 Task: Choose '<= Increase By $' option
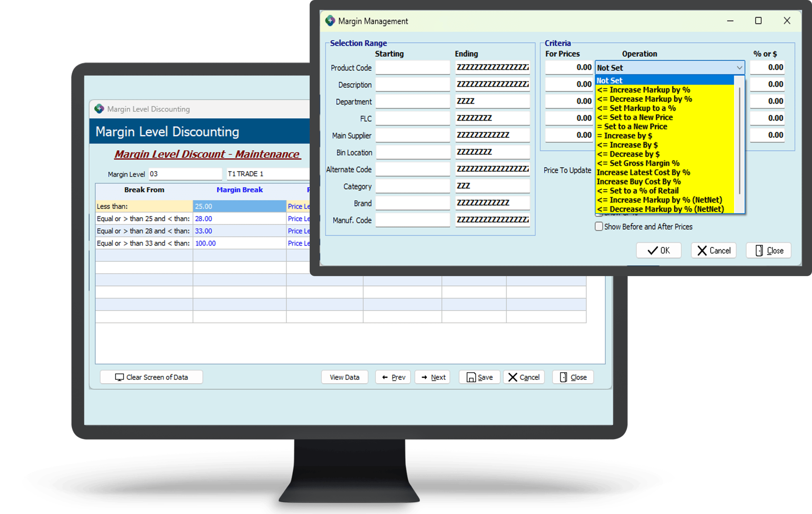[665, 145]
